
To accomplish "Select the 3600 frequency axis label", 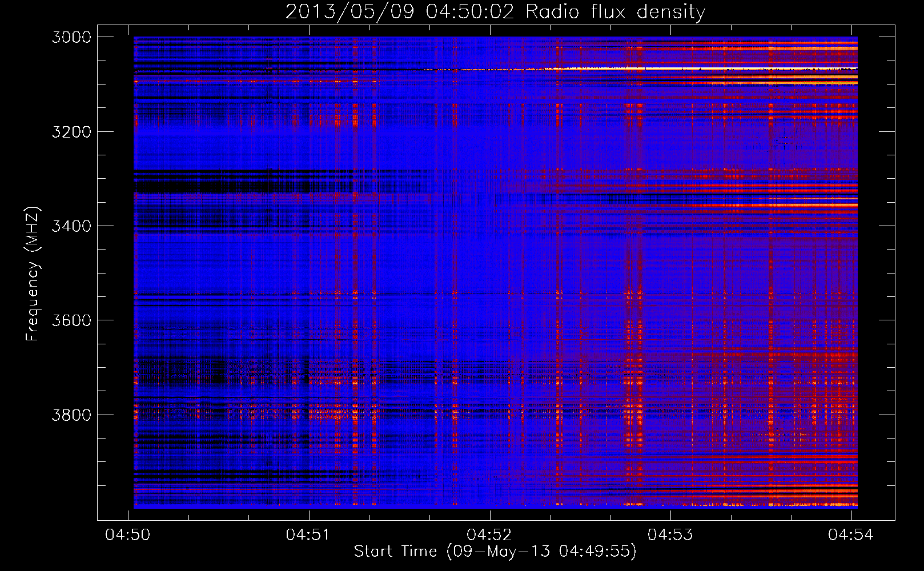I will tap(71, 320).
